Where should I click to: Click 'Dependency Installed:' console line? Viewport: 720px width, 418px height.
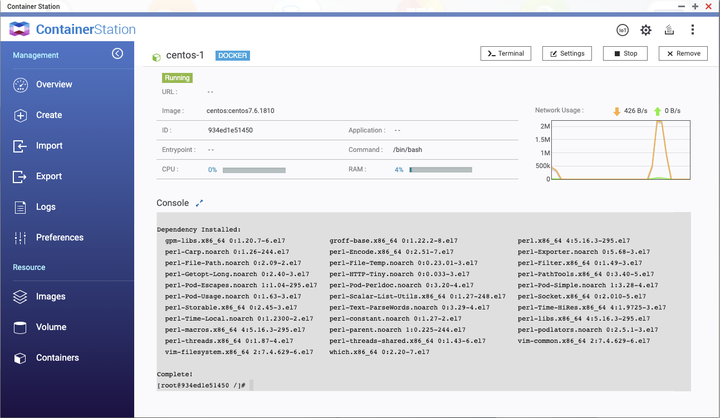[x=199, y=230]
